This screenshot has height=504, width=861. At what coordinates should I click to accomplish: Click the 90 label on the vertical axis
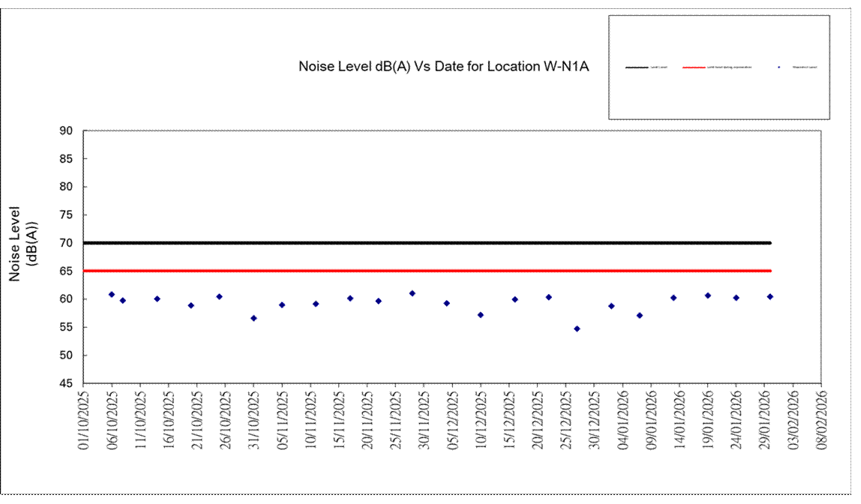[x=66, y=131]
